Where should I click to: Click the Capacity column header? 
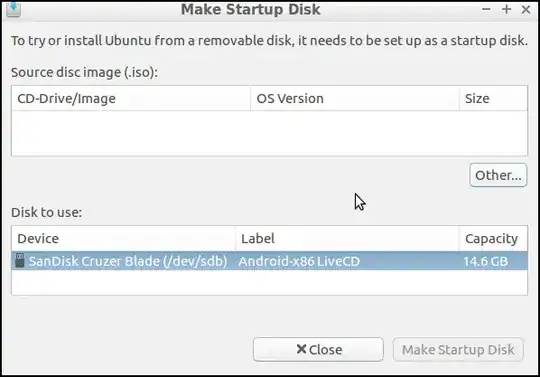coord(493,239)
